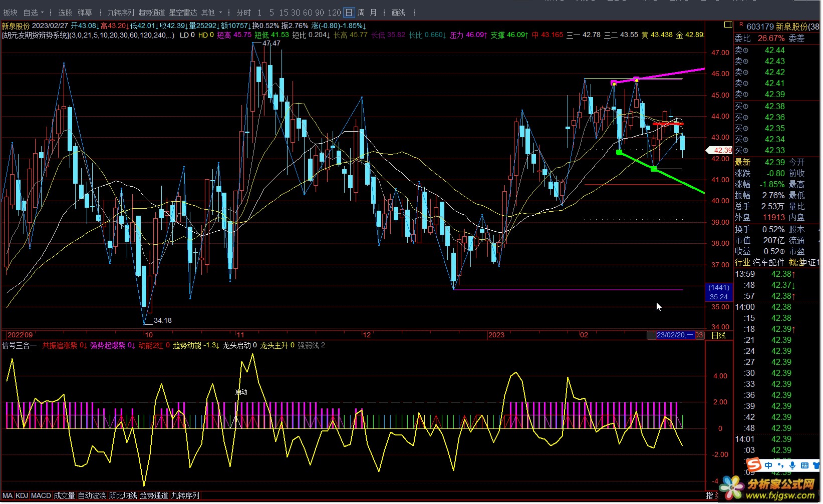
Task: Open 弹幕 item in toolbar
Action: [x=85, y=13]
